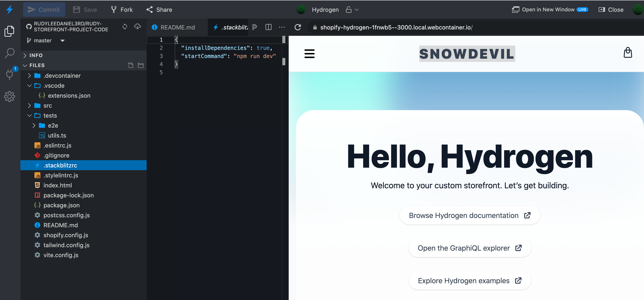The image size is (644, 300).
Task: Click the new file icon in FILES header
Action: pos(130,65)
